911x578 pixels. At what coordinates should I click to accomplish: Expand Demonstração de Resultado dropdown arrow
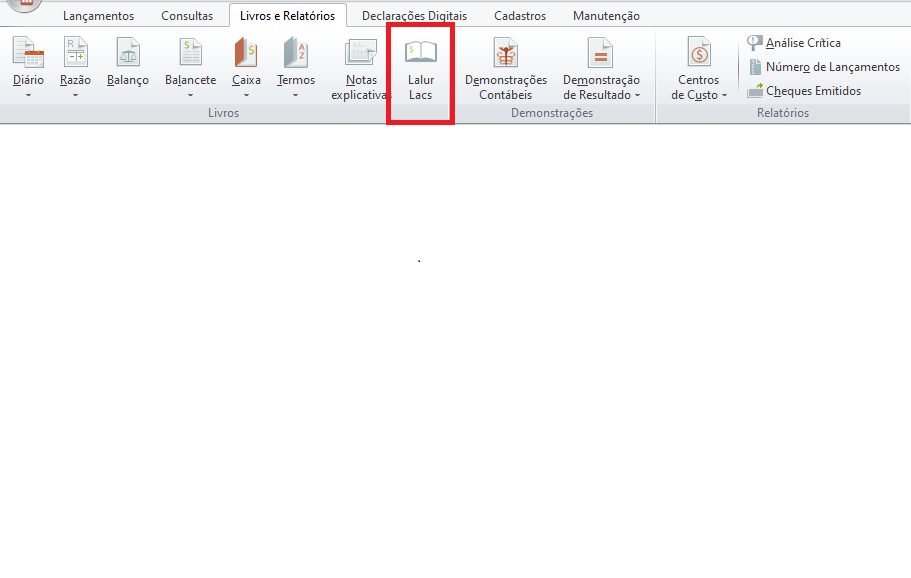tap(637, 95)
